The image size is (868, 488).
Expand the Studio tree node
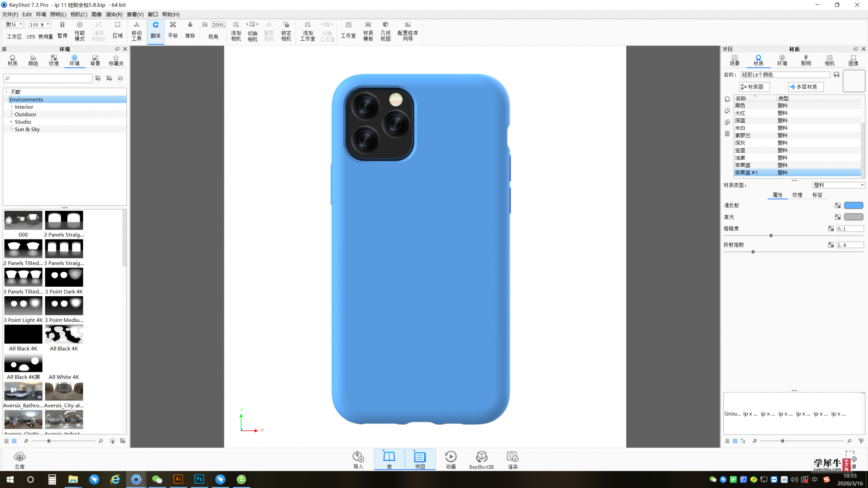(x=11, y=122)
